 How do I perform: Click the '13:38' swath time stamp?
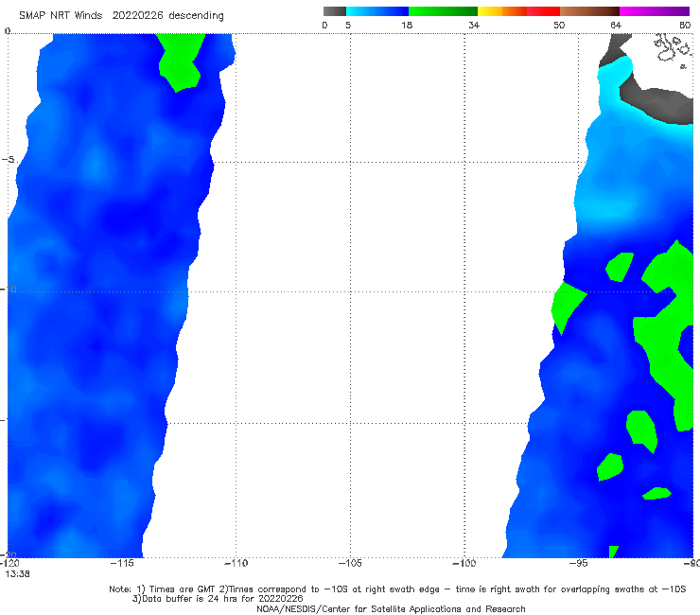17,574
